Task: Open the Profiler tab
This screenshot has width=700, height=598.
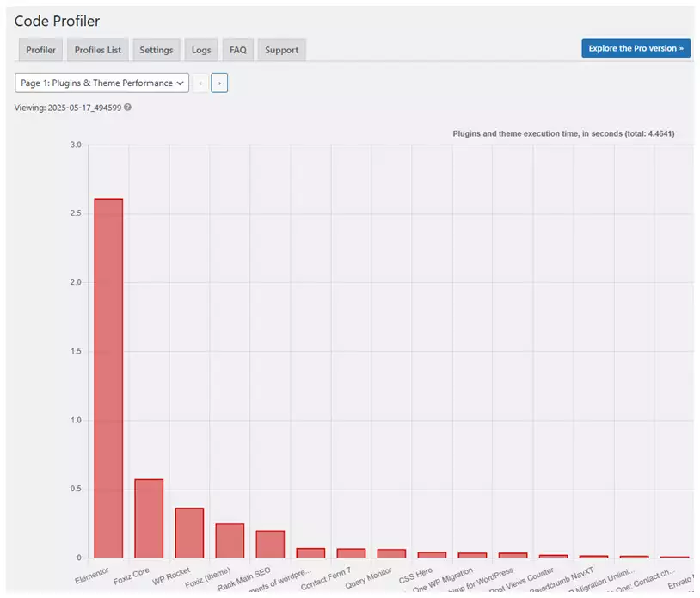Action: pos(40,50)
